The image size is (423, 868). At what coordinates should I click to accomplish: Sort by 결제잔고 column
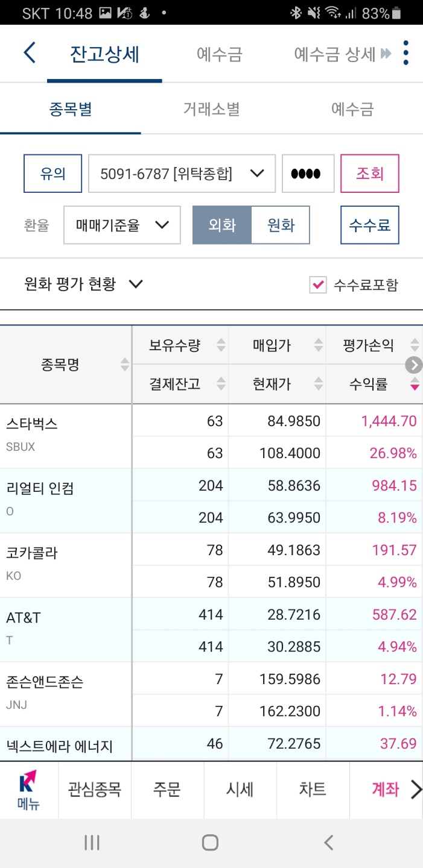click(x=221, y=384)
